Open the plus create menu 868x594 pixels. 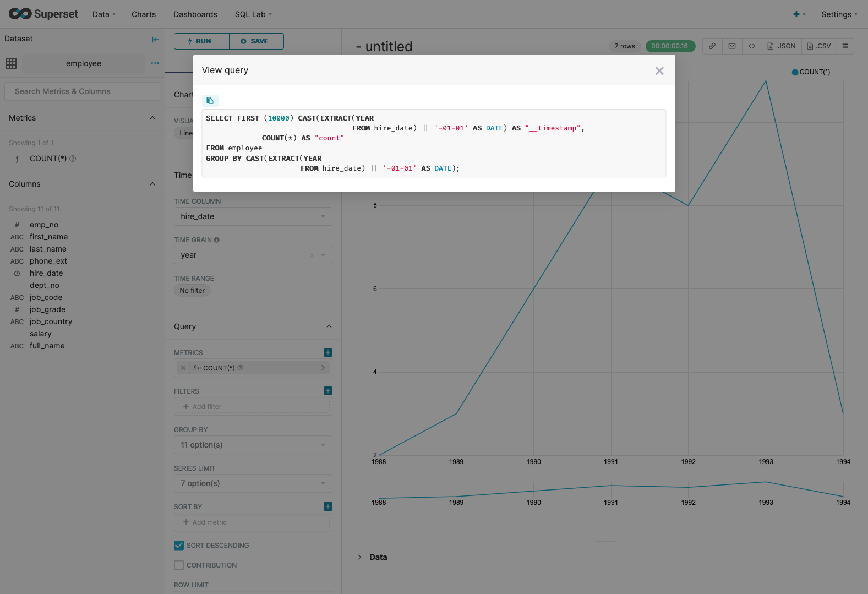[x=799, y=14]
